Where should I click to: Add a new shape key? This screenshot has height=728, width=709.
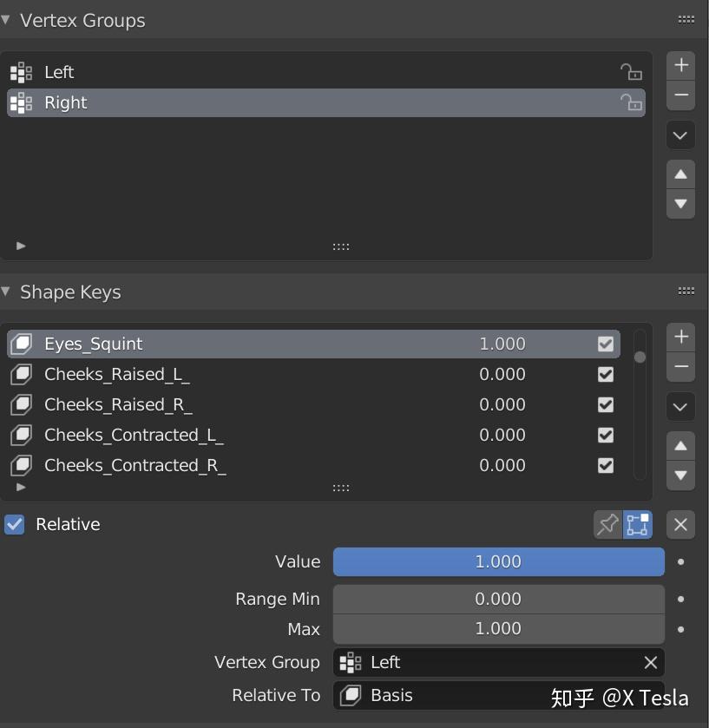[x=680, y=337]
